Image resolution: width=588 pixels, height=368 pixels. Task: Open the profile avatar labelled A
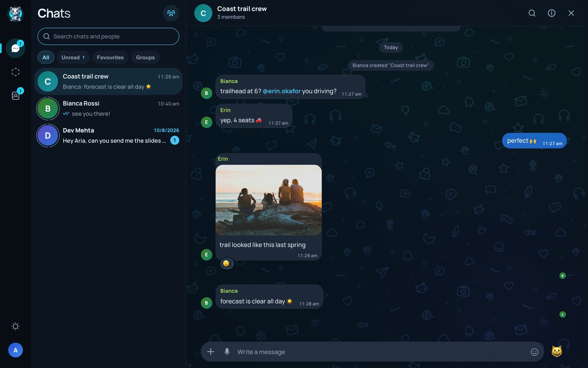(15, 350)
